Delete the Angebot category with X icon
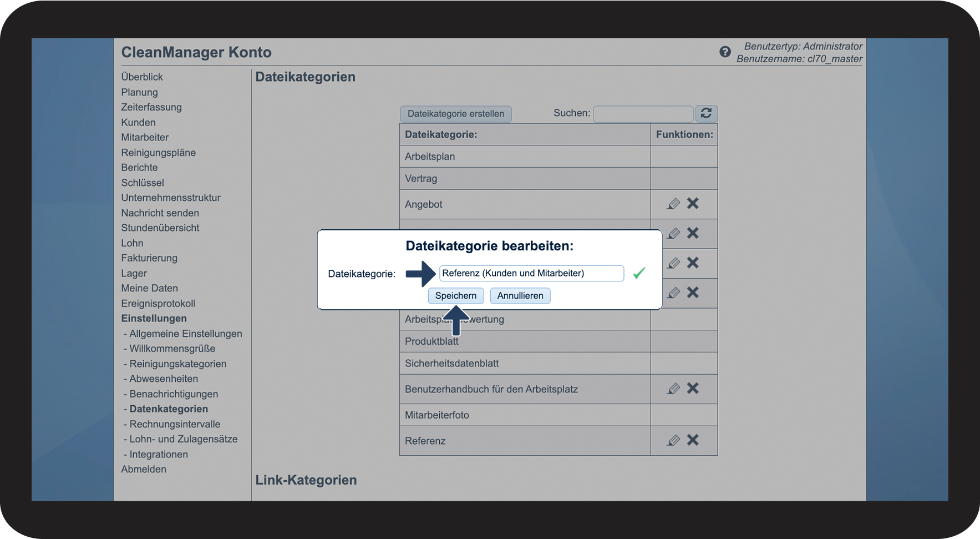 (693, 204)
